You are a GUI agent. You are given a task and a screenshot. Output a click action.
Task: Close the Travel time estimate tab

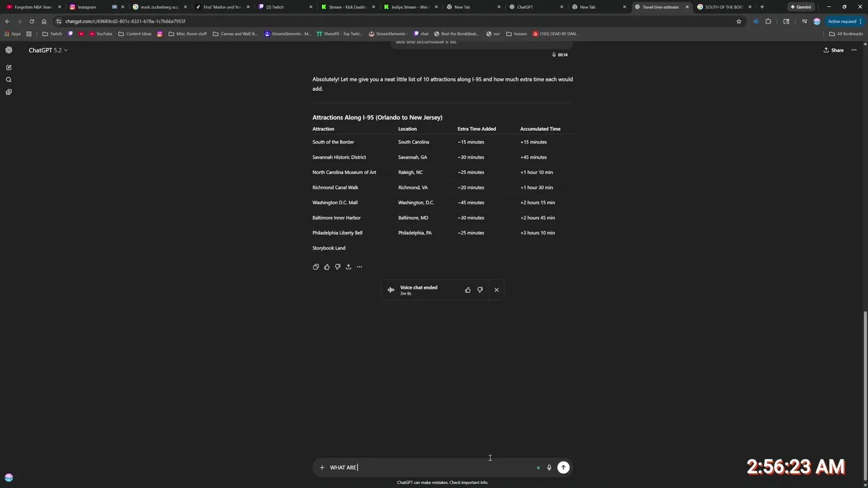687,7
